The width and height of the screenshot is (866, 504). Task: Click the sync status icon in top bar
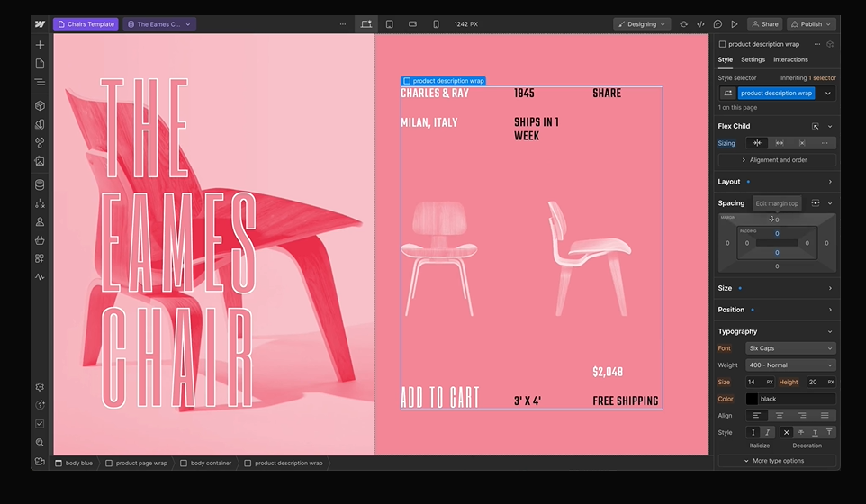tap(684, 24)
